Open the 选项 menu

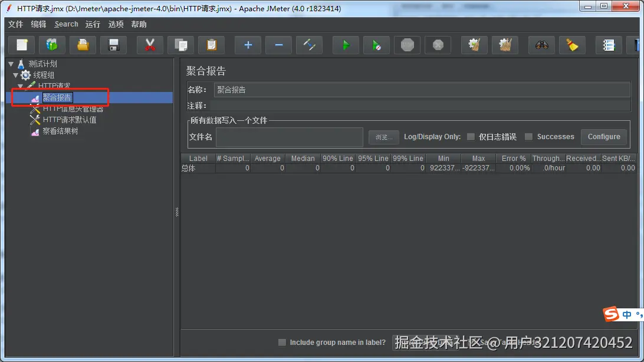116,24
